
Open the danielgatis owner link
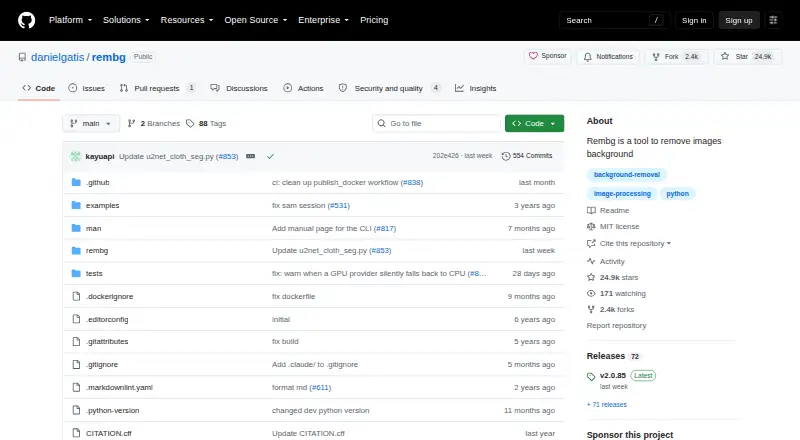click(x=58, y=57)
